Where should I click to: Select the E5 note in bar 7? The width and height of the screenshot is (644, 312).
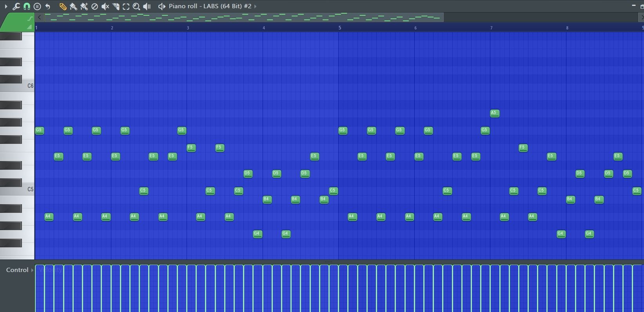pyautogui.click(x=551, y=156)
